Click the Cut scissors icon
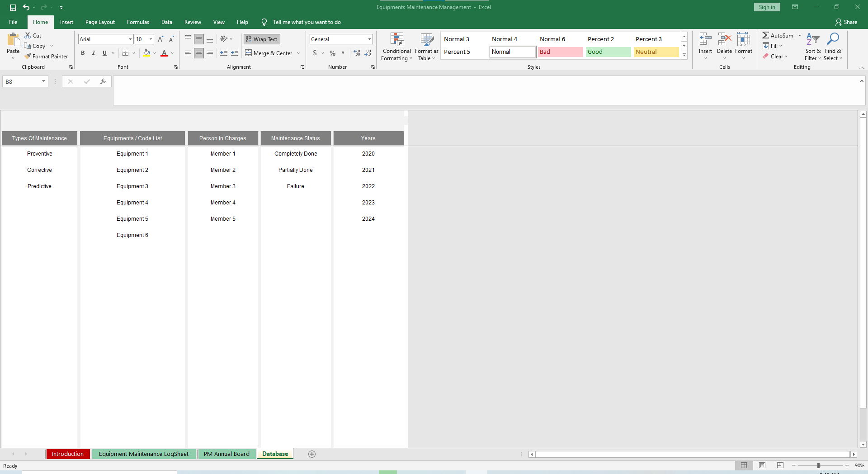This screenshot has width=868, height=474. [x=28, y=35]
